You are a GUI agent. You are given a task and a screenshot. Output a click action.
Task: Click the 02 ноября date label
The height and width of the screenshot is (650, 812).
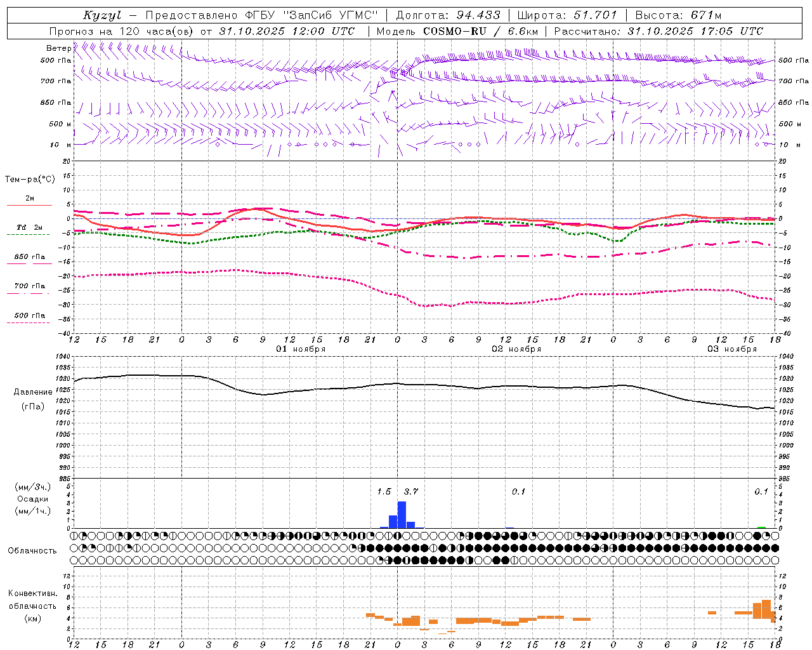[516, 349]
